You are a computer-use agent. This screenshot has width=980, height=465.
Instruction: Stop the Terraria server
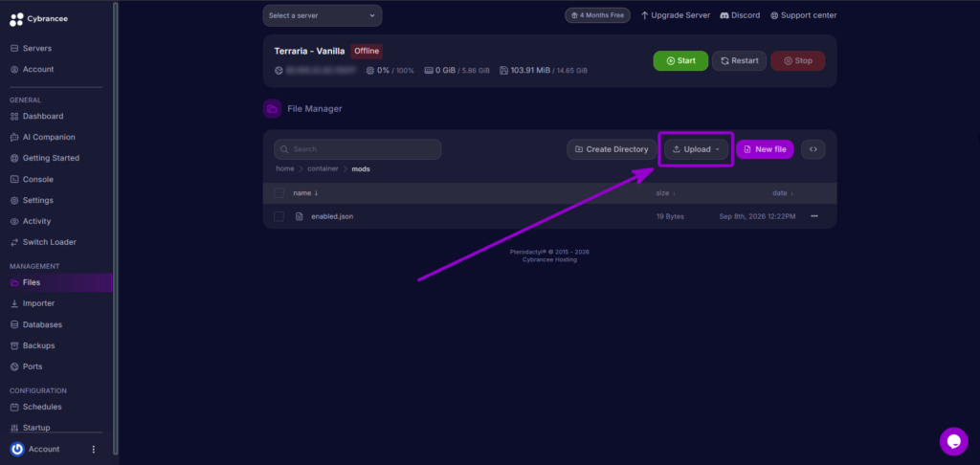[x=798, y=60]
